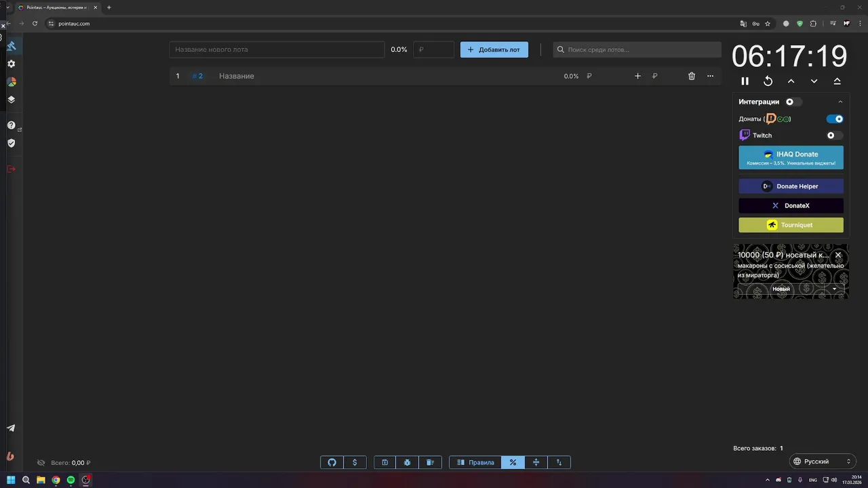Decrease timer with down chevron
The height and width of the screenshot is (488, 868).
pyautogui.click(x=814, y=81)
